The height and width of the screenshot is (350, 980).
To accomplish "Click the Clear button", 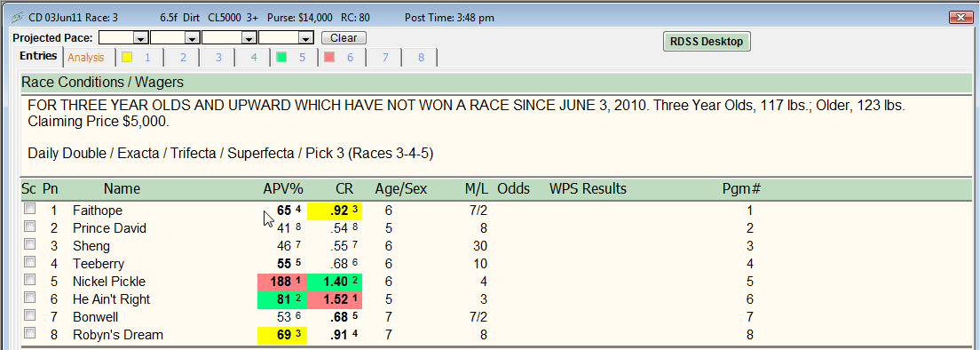I will tap(344, 38).
